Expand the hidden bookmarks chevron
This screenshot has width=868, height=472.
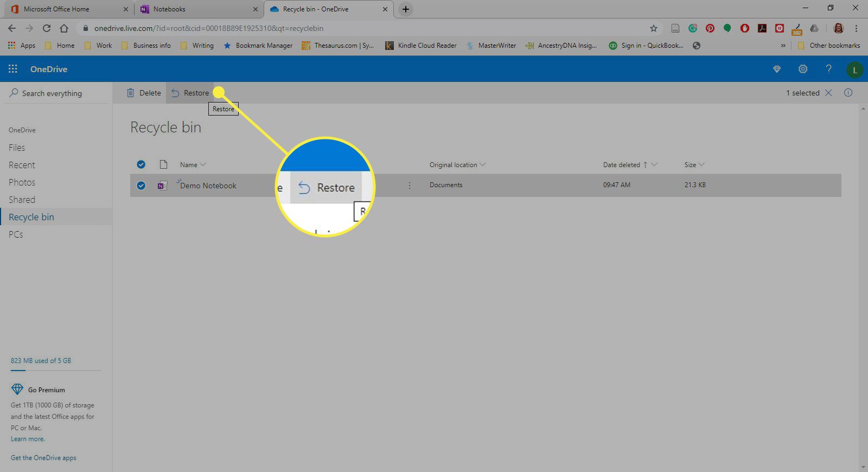[x=783, y=46]
